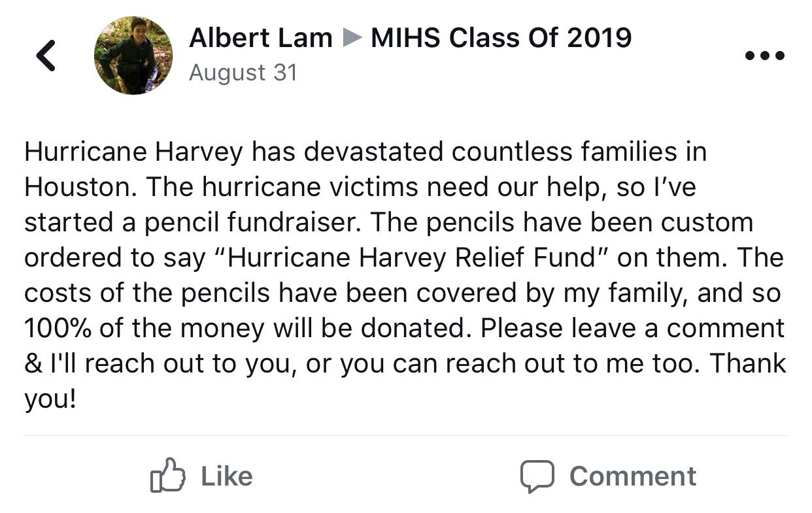Open Albert Lam's profile picture
The width and height of the screenshot is (812, 513).
tap(133, 56)
